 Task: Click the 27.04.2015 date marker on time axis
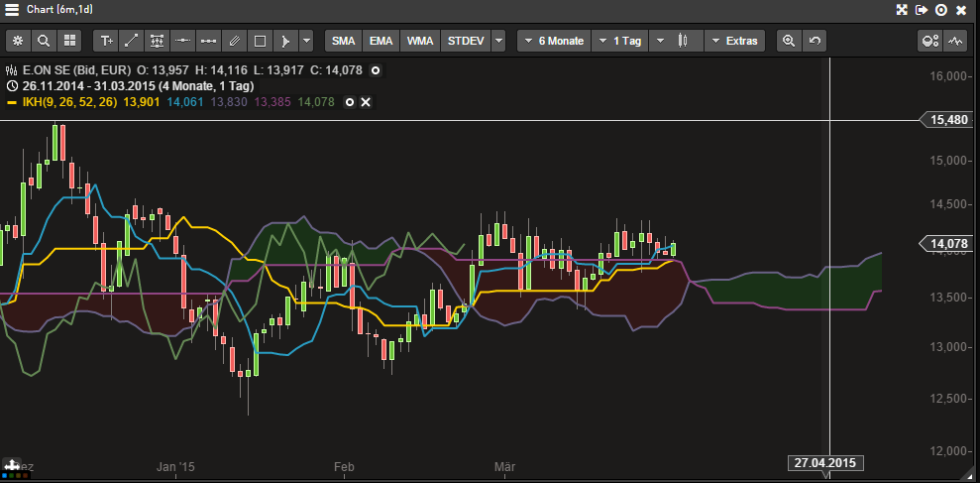[825, 463]
